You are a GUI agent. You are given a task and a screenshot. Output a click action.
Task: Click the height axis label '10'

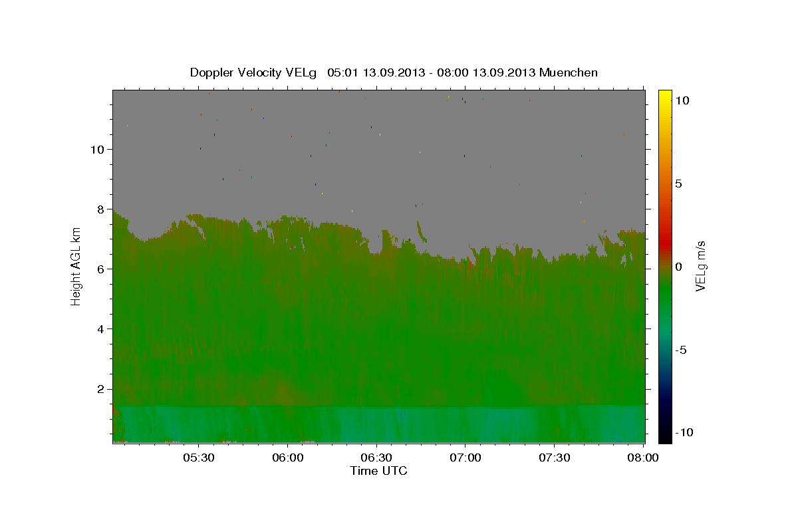click(97, 150)
